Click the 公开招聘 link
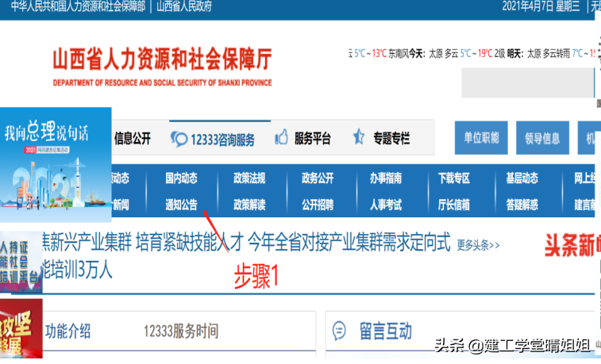This screenshot has height=364, width=601. click(x=317, y=205)
